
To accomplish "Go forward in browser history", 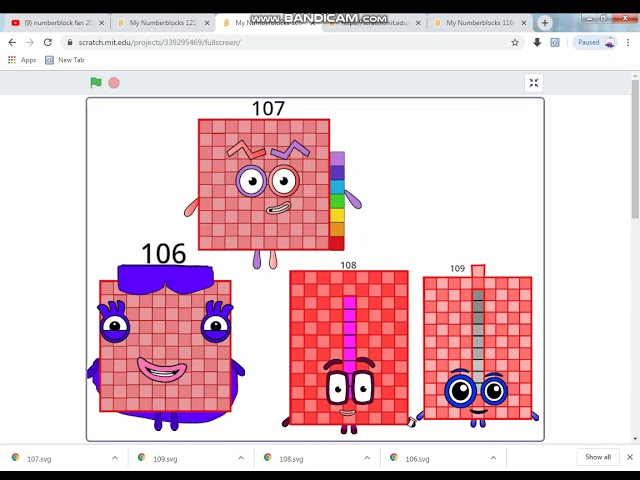I will [30, 42].
